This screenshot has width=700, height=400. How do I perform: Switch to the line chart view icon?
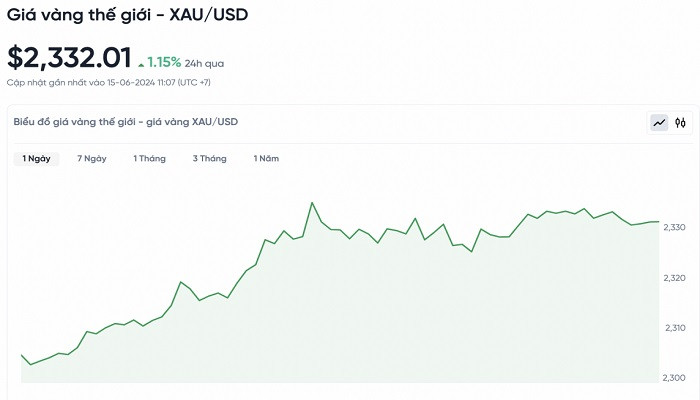659,123
